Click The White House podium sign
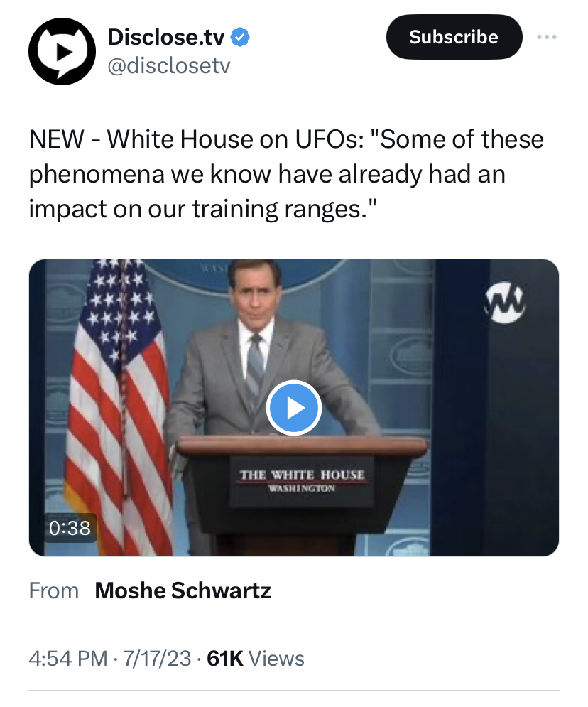588x707 pixels. tap(301, 480)
